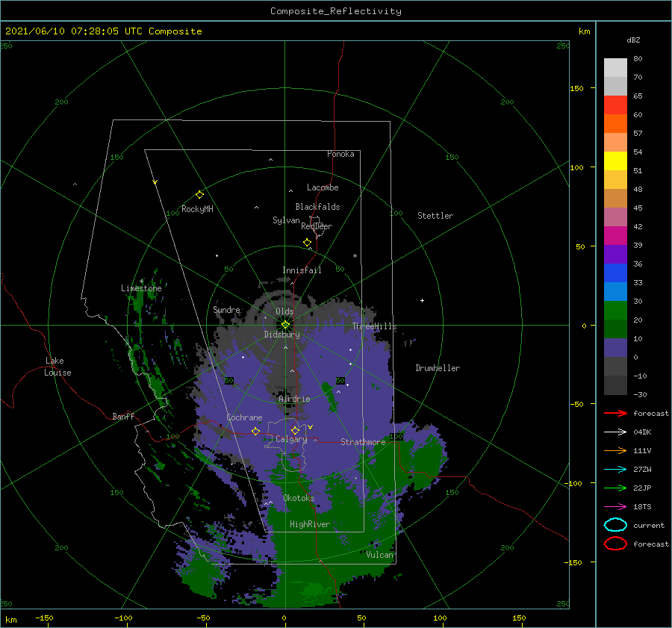672x628 pixels.
Task: Click the yellow diamond marker near RockyMH
Action: pos(199,195)
